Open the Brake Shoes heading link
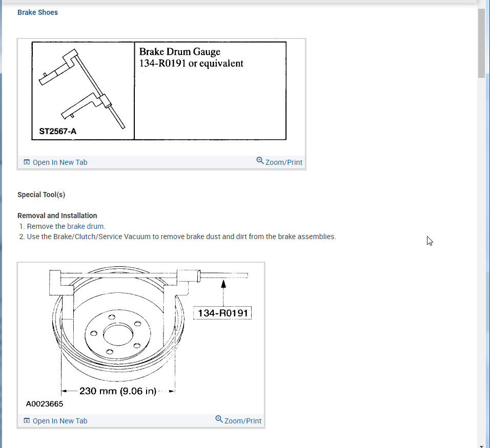490x448 pixels. tap(37, 12)
